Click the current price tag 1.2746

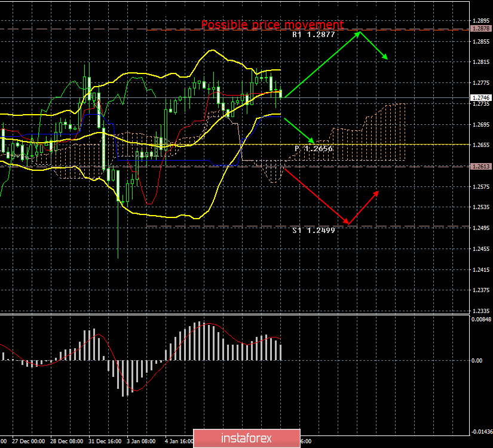[x=481, y=98]
